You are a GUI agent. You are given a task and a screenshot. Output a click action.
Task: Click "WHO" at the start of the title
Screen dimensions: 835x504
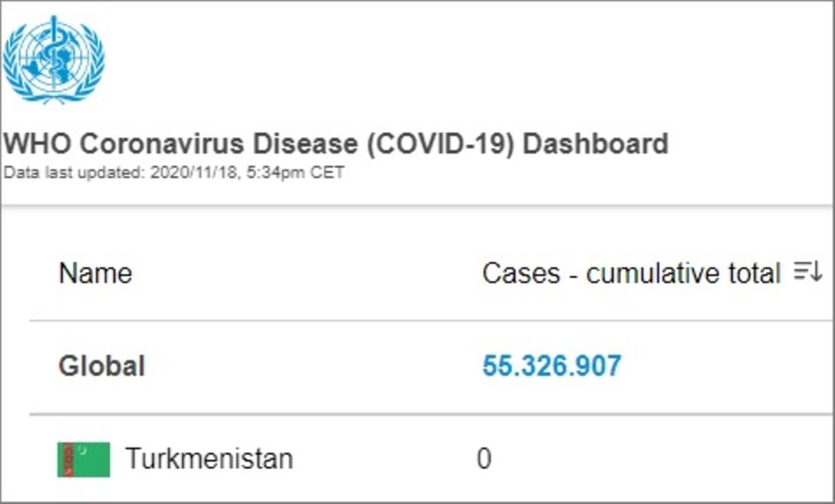coord(33,143)
